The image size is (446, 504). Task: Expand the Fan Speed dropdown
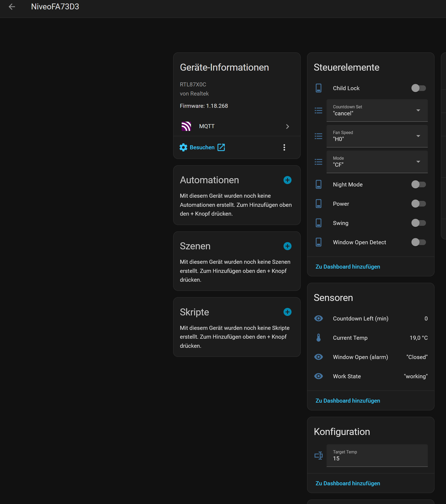(377, 136)
